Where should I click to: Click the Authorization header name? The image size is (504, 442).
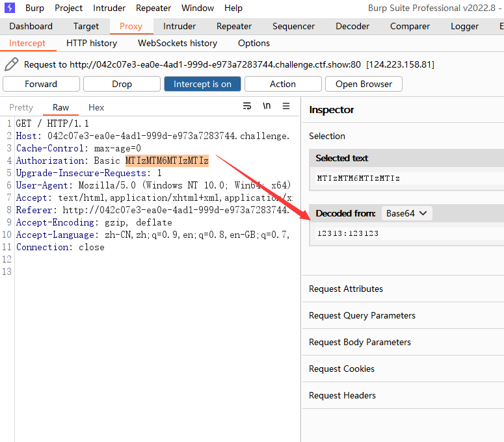pos(50,161)
